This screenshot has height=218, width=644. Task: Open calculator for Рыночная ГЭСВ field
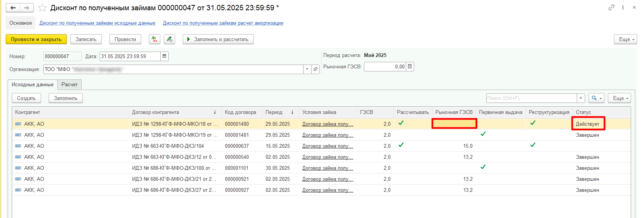pyautogui.click(x=410, y=66)
